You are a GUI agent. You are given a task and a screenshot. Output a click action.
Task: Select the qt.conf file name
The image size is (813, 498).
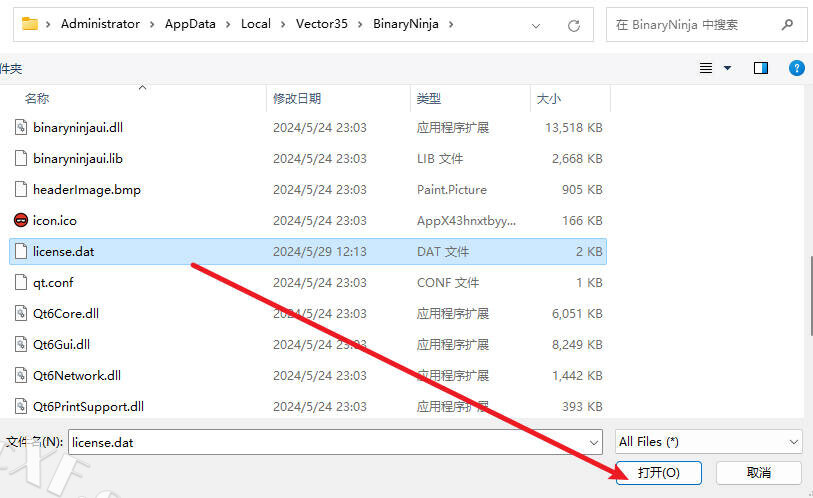pyautogui.click(x=53, y=282)
